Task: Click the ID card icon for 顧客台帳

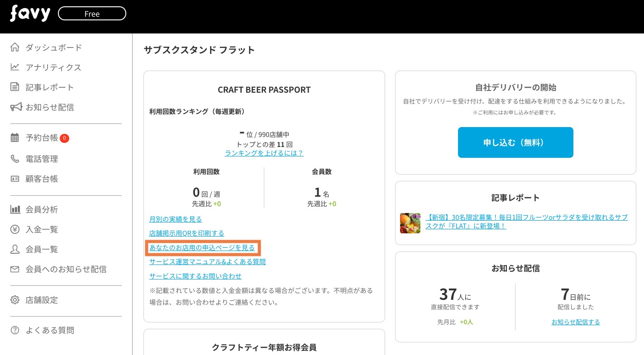Action: tap(15, 179)
